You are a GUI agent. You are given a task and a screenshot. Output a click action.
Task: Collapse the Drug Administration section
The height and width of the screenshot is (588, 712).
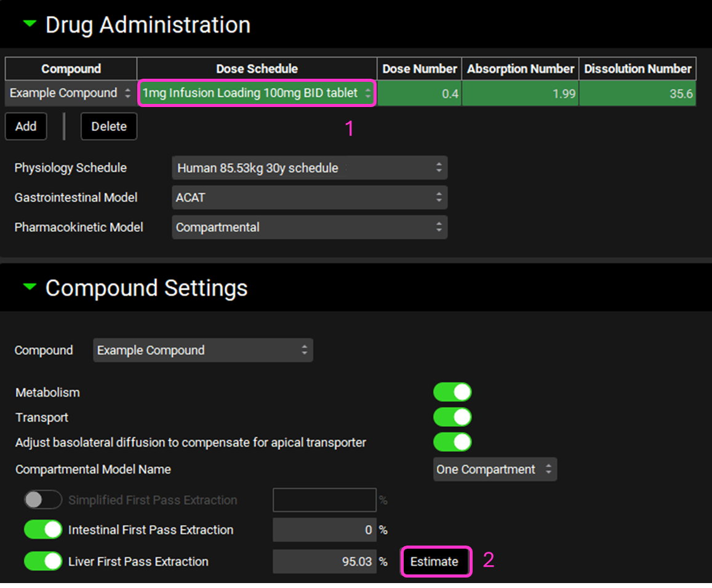[29, 25]
